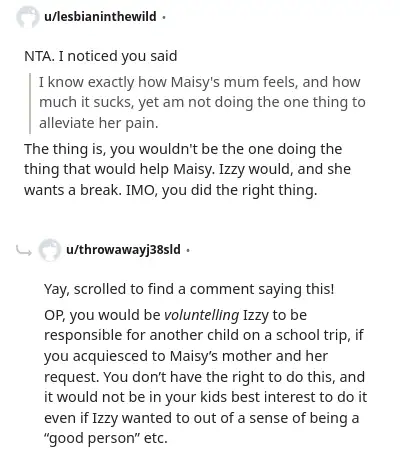Visit u/lesbianinthewild profile link
Viewport: 400px width, 474px height.
click(100, 16)
